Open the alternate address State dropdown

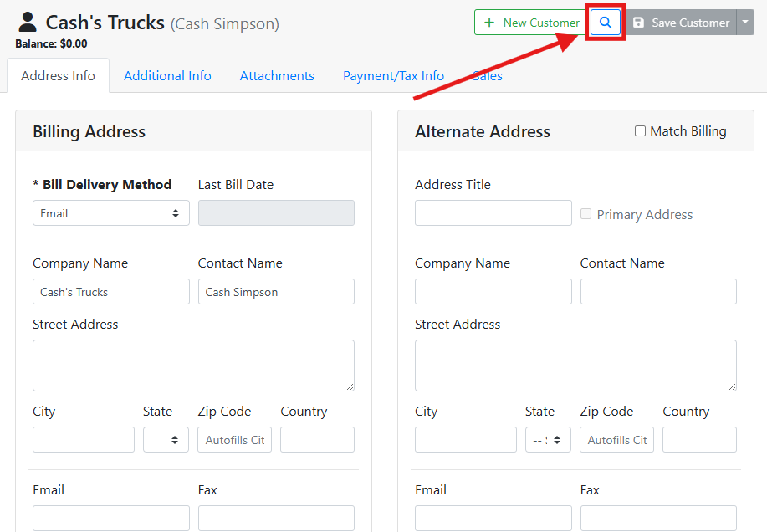pyautogui.click(x=548, y=440)
